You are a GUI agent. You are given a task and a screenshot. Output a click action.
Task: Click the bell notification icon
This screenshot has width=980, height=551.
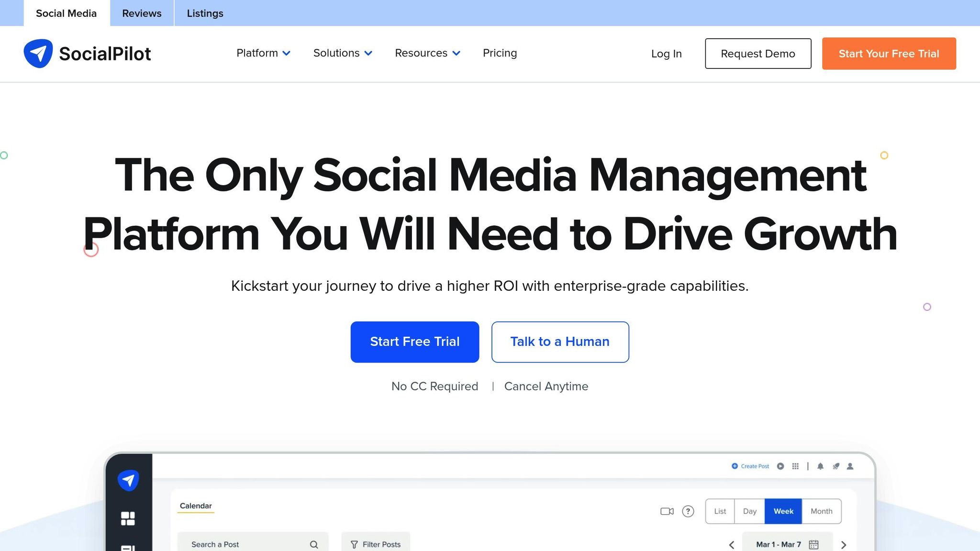pos(820,466)
